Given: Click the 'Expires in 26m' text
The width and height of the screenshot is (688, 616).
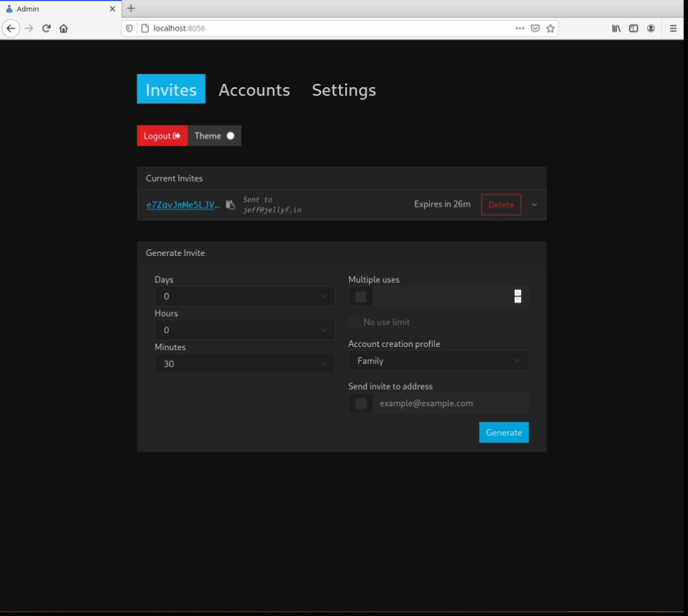Looking at the screenshot, I should (442, 204).
